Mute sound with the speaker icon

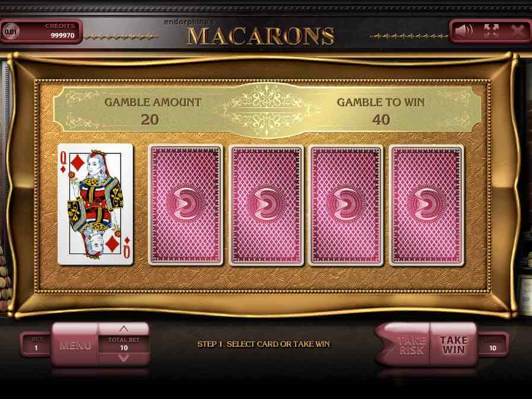click(x=464, y=31)
